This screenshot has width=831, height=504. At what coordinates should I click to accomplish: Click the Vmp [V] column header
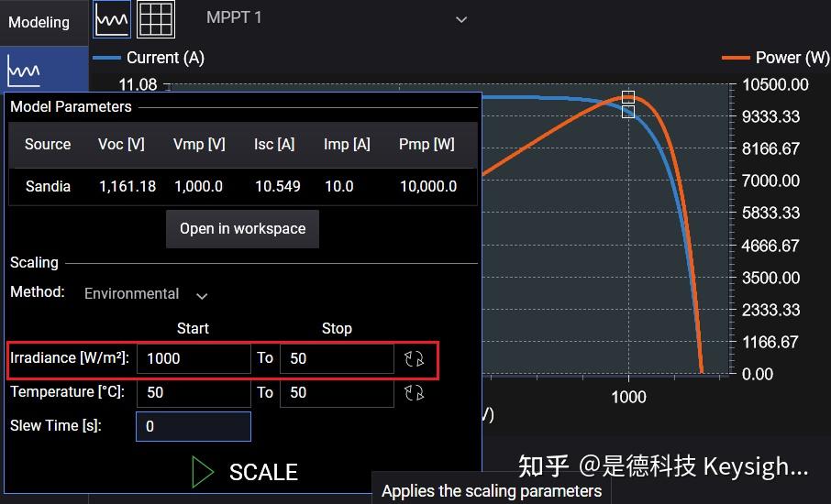click(199, 144)
